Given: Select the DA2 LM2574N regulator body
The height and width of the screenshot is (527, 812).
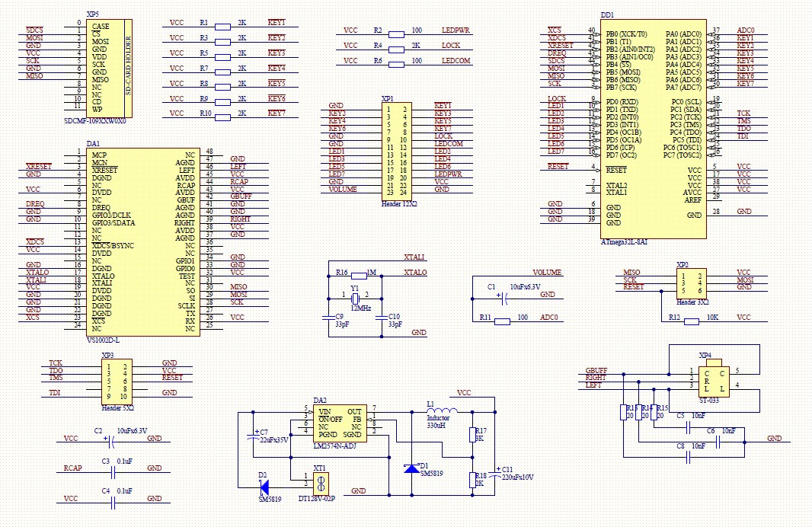Looking at the screenshot, I should tap(340, 423).
